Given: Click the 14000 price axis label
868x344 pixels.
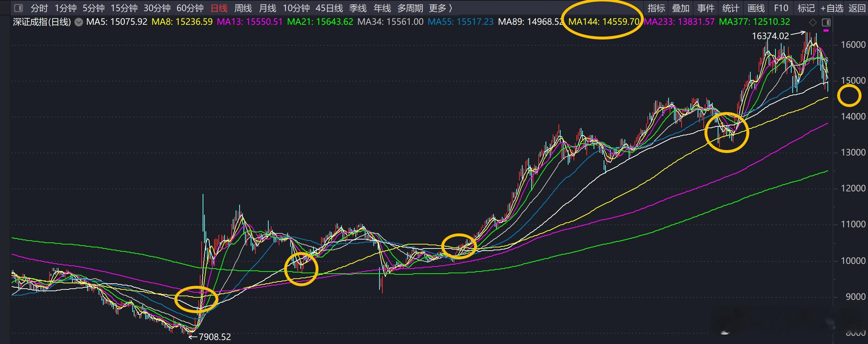Looking at the screenshot, I should point(853,116).
